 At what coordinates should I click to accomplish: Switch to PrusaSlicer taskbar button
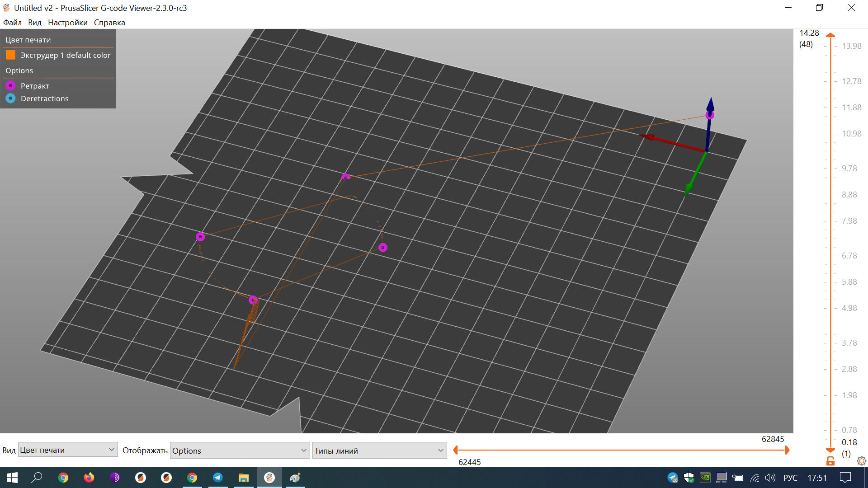coord(269,478)
